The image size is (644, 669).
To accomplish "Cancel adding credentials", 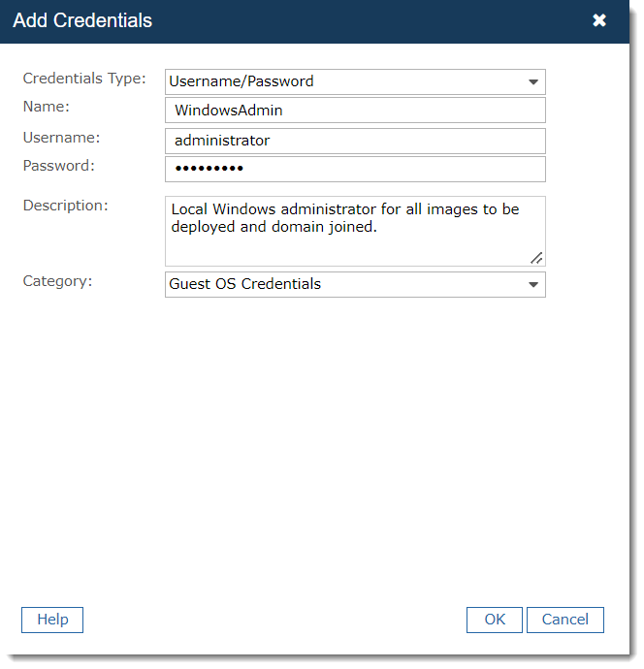I will point(565,620).
